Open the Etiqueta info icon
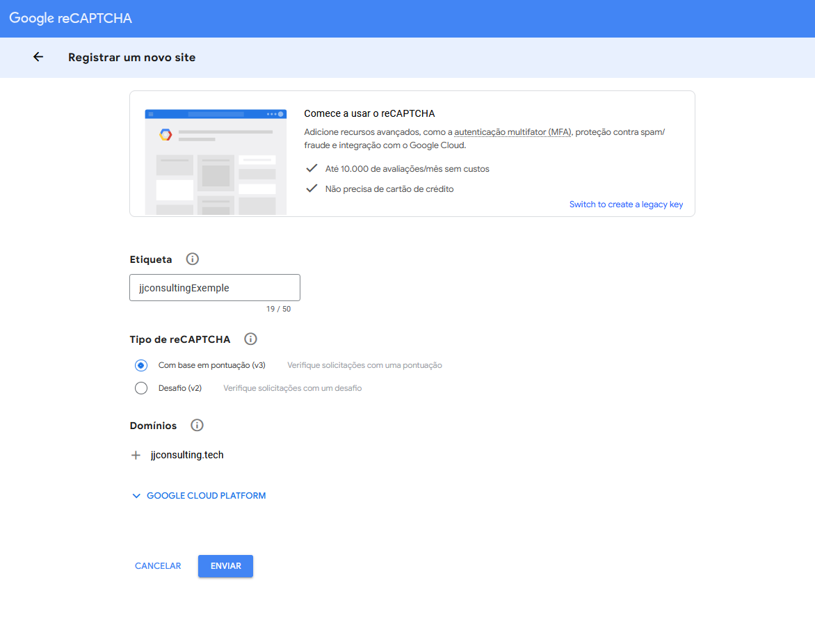The height and width of the screenshot is (644, 815). tap(193, 259)
